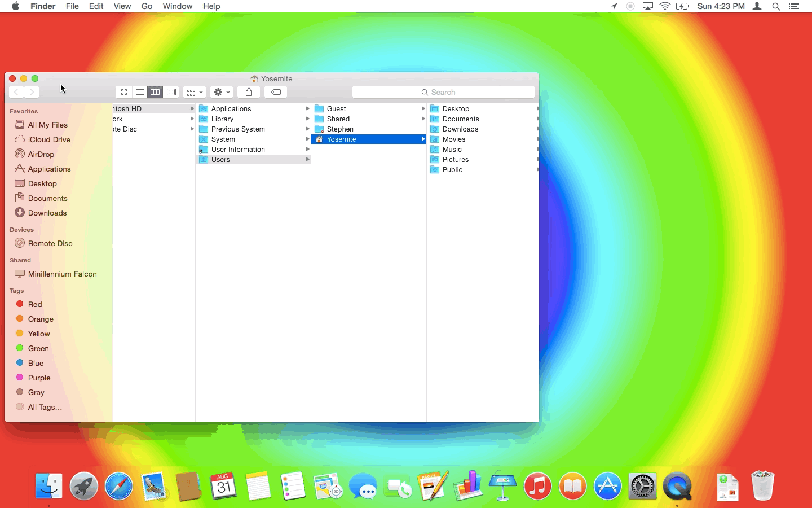
Task: Open the Arrange items dropdown
Action: click(x=195, y=92)
